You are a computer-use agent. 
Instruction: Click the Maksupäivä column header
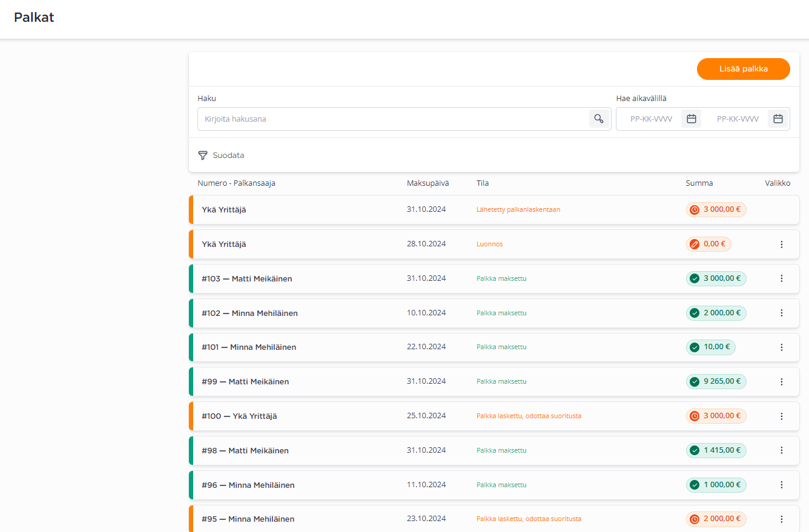pos(428,183)
